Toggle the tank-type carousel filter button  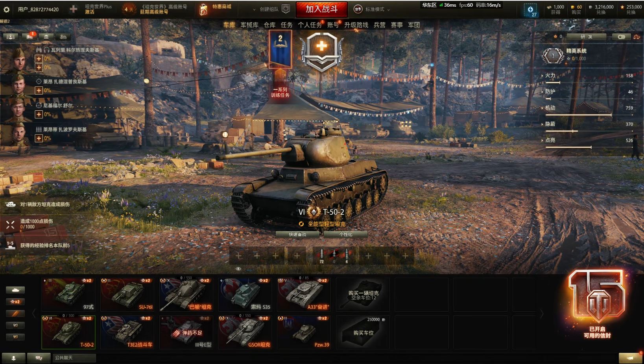(15, 290)
